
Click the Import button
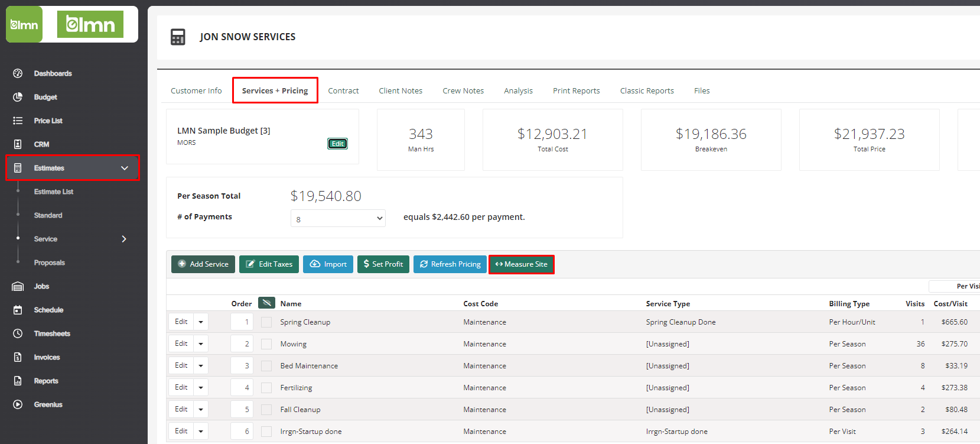pyautogui.click(x=328, y=264)
